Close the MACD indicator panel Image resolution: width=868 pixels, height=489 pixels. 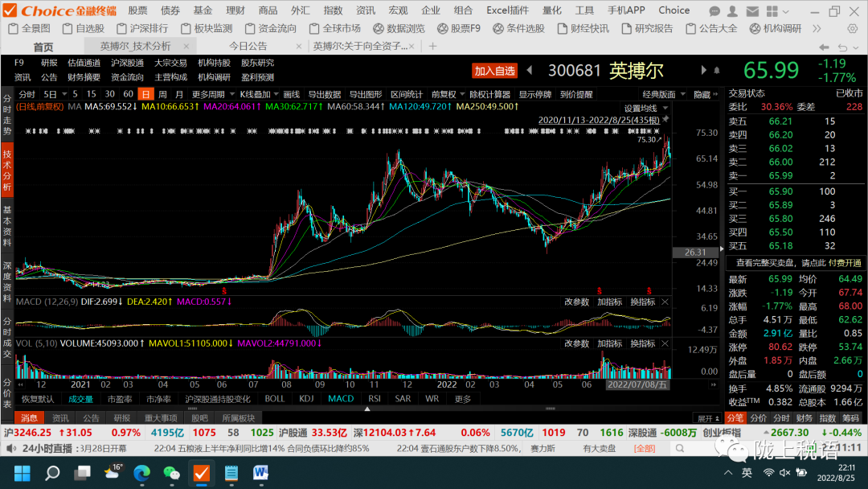(x=665, y=302)
